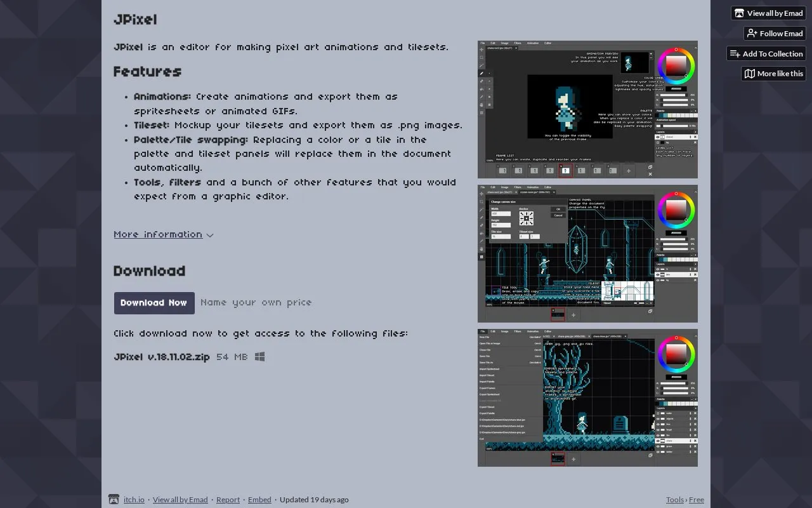The height and width of the screenshot is (508, 812).
Task: Click the itch.io logo icon in footer
Action: coord(114,499)
